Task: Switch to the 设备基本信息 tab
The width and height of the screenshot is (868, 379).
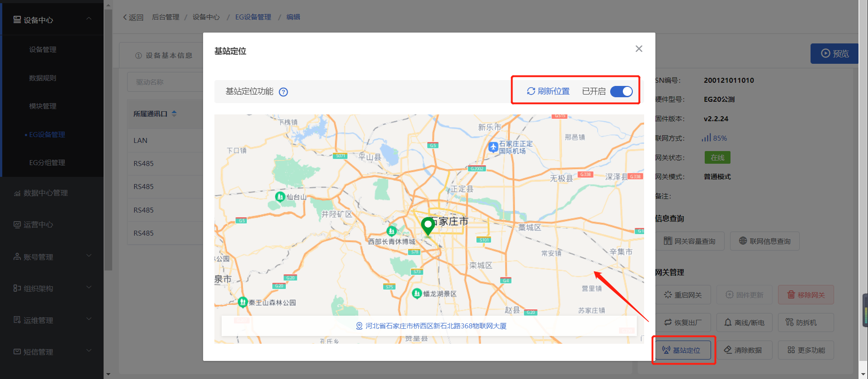Action: (164, 56)
